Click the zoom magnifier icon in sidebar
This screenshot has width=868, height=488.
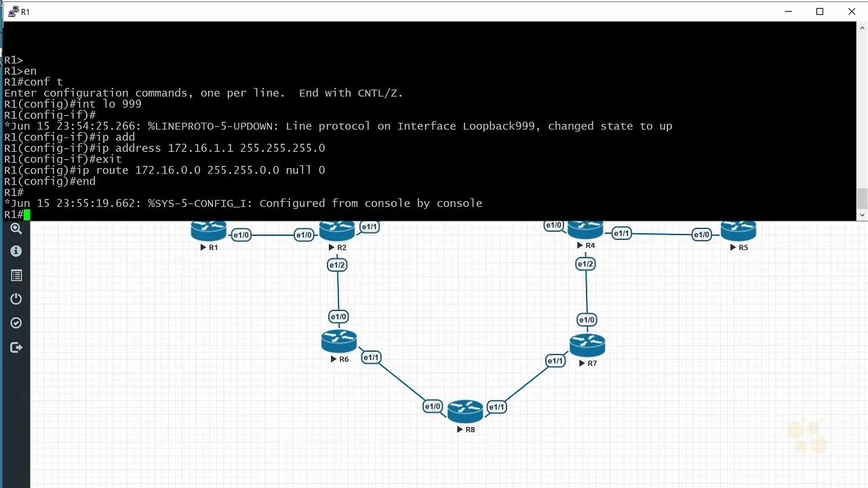[x=16, y=229]
